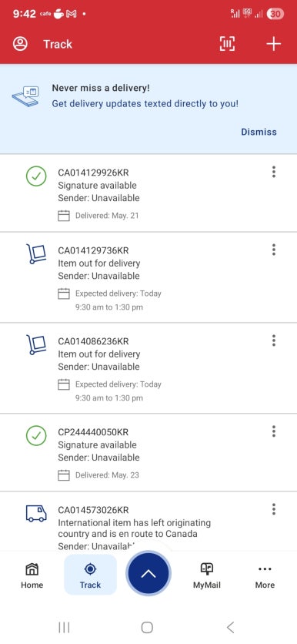Tap the delivery updates package illustration
The height and width of the screenshot is (644, 297).
click(x=25, y=97)
